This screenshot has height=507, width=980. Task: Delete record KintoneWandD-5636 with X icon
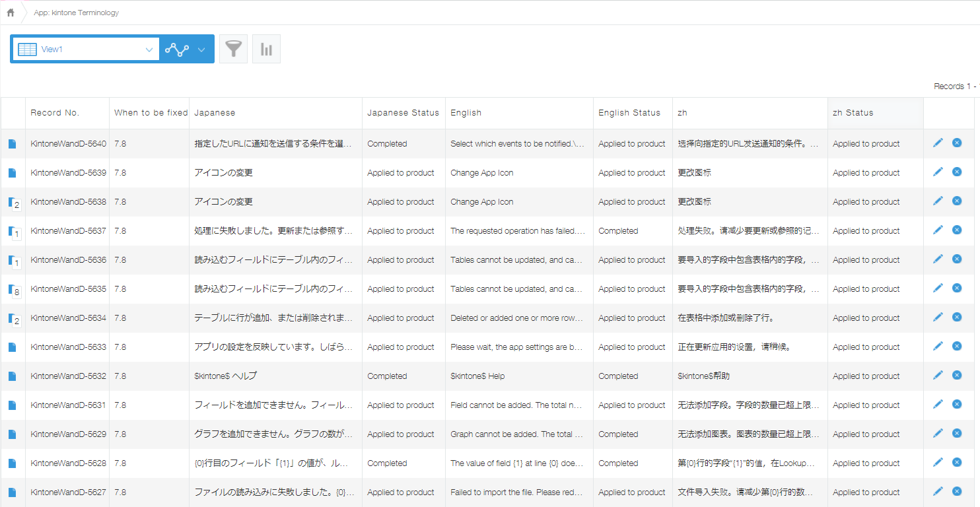957,259
